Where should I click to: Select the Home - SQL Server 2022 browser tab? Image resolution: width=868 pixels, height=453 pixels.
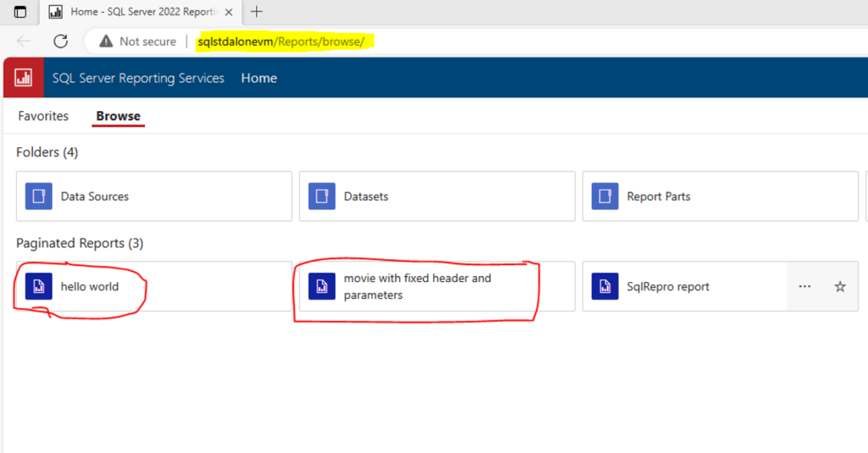(x=141, y=12)
